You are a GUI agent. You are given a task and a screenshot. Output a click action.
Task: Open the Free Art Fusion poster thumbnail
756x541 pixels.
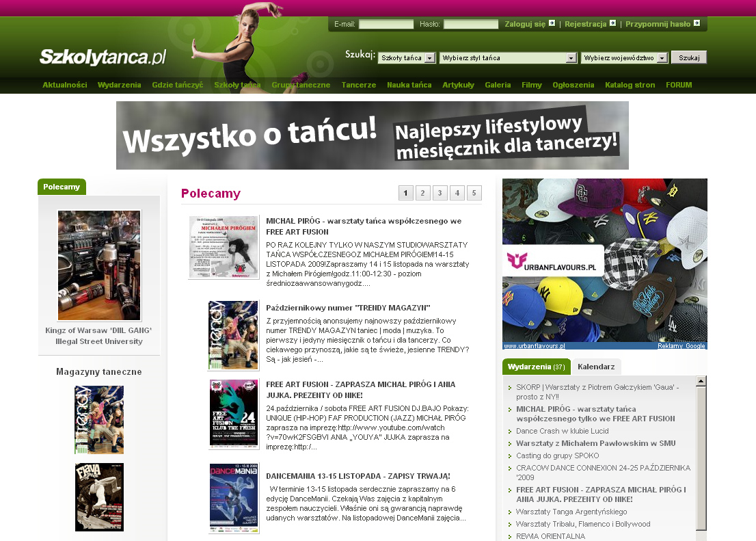pos(234,414)
